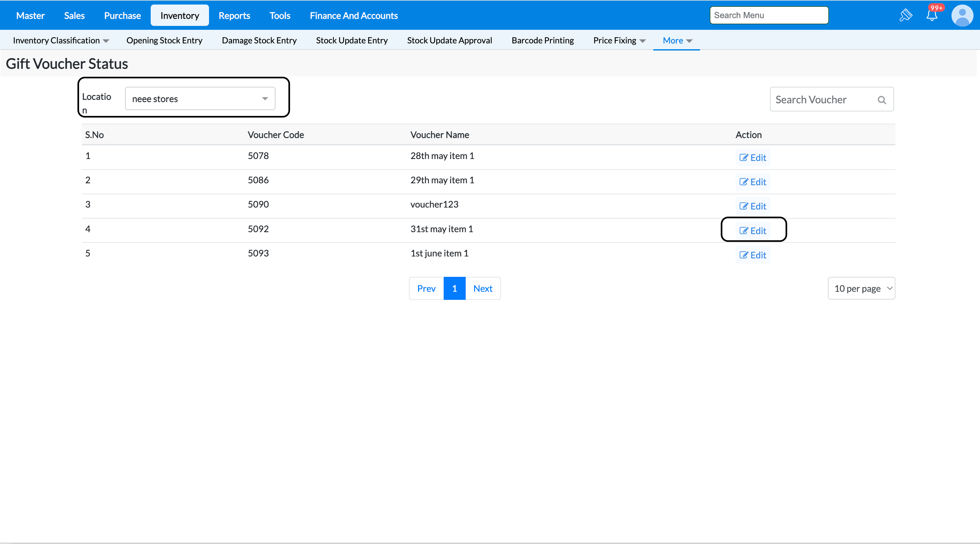Image resolution: width=980 pixels, height=544 pixels.
Task: Edit voucher 5086 row
Action: (x=752, y=182)
